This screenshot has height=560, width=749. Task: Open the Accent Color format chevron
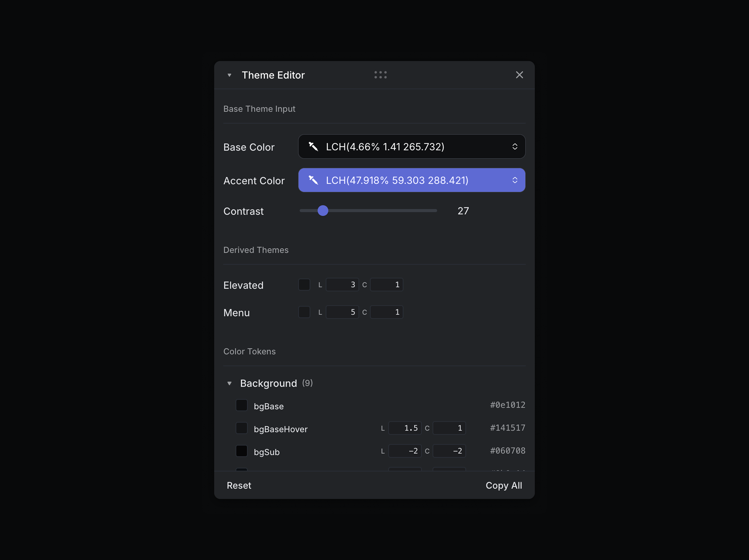click(515, 180)
